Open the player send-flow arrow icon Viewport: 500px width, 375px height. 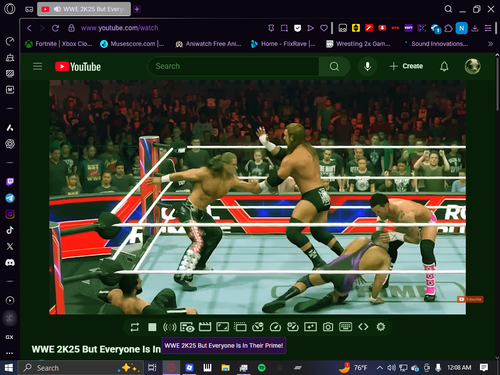click(x=310, y=28)
